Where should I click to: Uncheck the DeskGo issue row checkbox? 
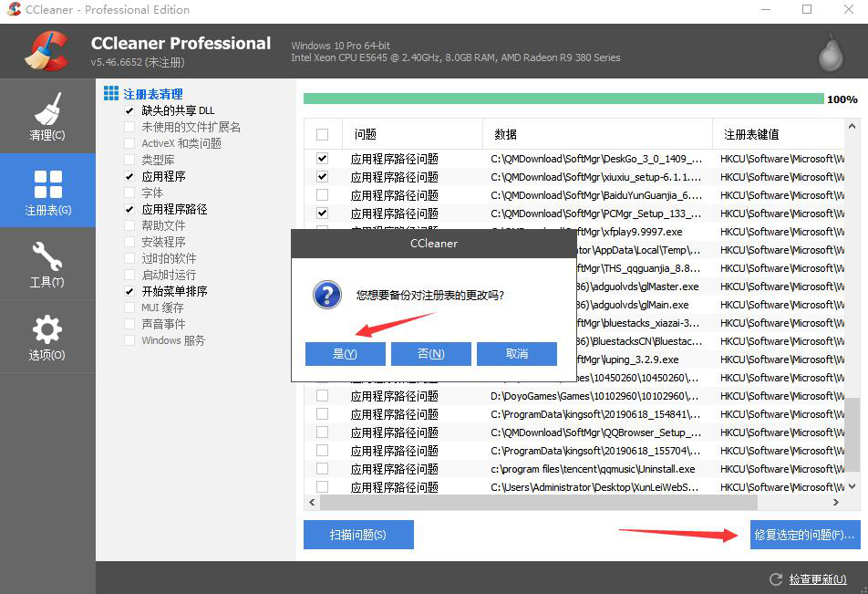tap(322, 159)
